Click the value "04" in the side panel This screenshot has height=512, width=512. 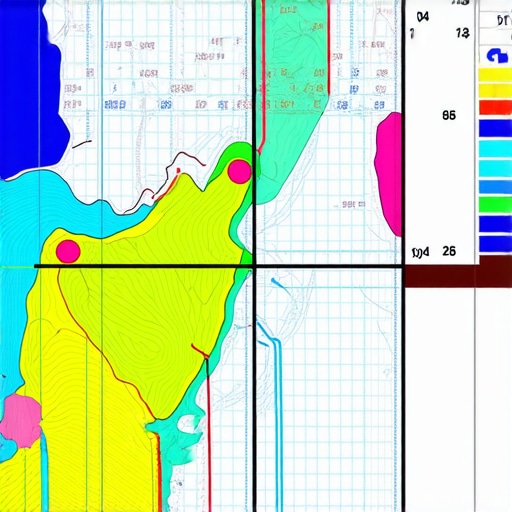click(x=423, y=17)
